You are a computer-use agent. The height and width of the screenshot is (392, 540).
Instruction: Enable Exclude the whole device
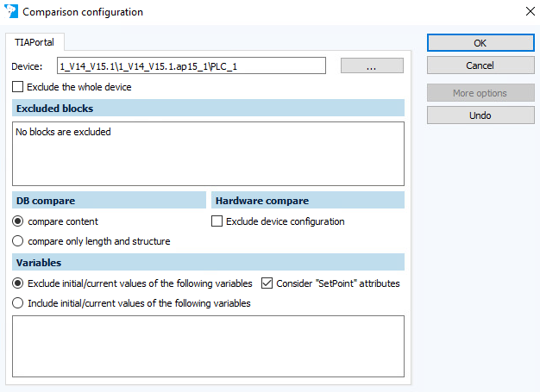pos(18,87)
